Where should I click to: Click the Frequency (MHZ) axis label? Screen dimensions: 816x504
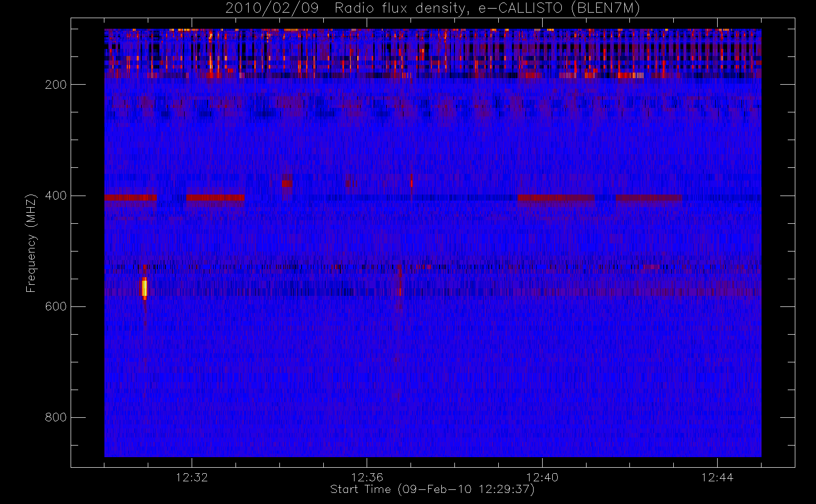[31, 243]
